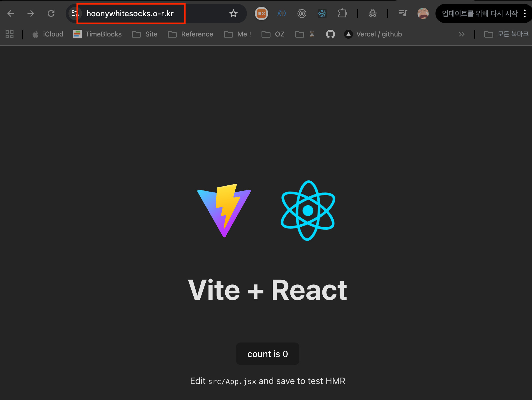Image resolution: width=532 pixels, height=400 pixels.
Task: Open the orange EX extension icon
Action: pos(261,13)
